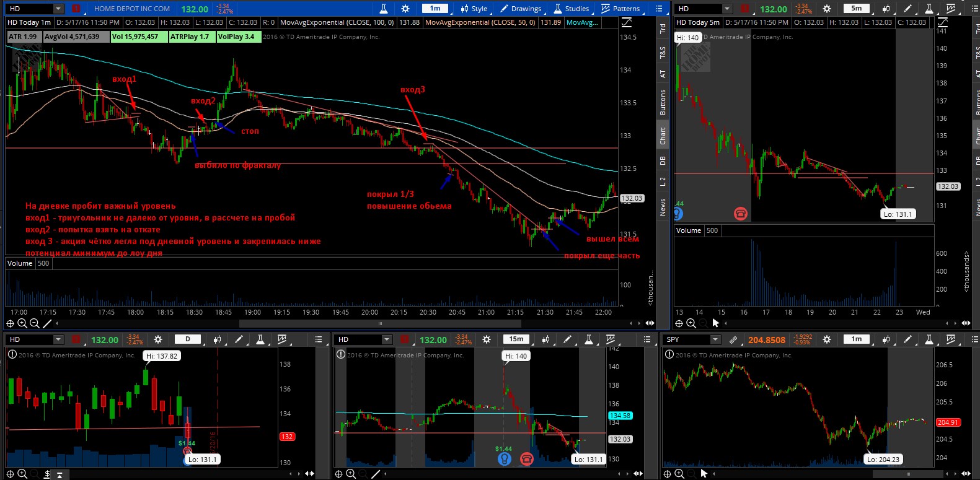Image resolution: width=980 pixels, height=480 pixels.
Task: Expand the SPY symbol dropdown
Action: 715,339
